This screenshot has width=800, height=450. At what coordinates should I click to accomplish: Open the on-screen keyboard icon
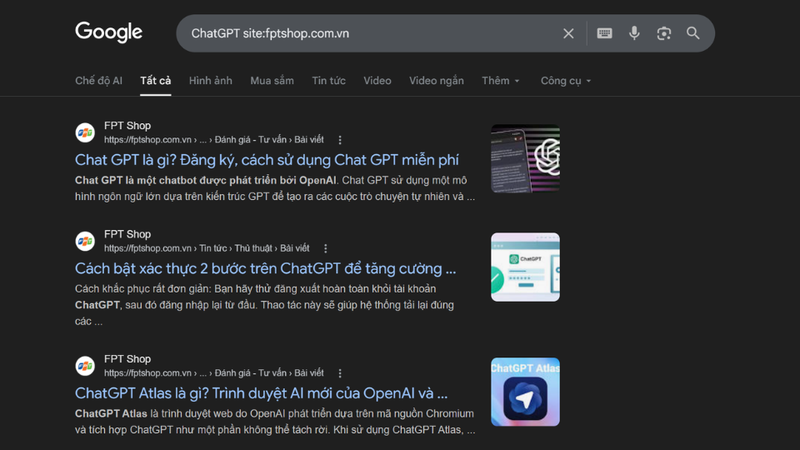click(605, 33)
